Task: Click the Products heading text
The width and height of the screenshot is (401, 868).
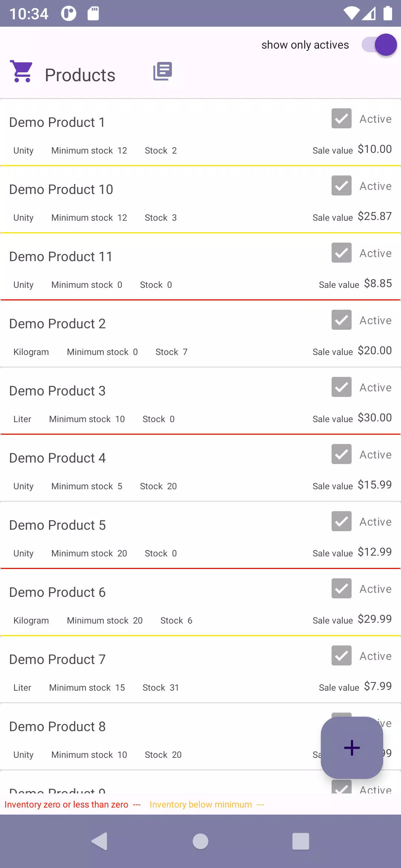Action: tap(80, 75)
